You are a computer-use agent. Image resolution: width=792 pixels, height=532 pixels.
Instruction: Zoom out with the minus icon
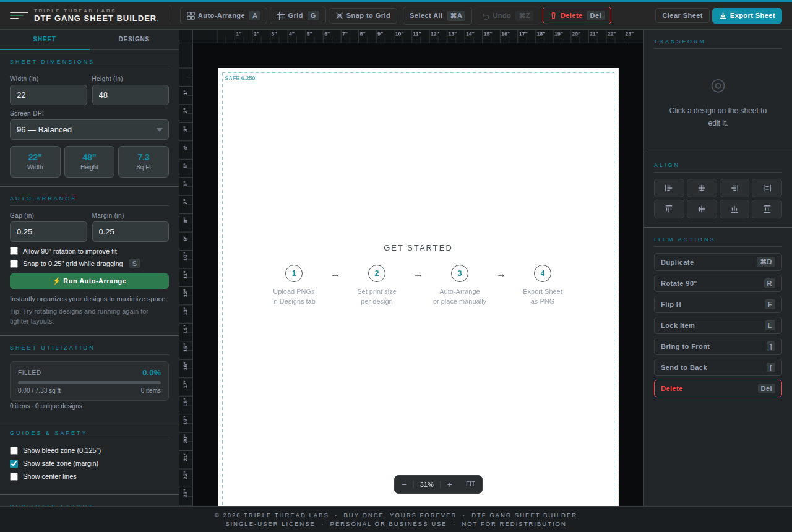404,484
